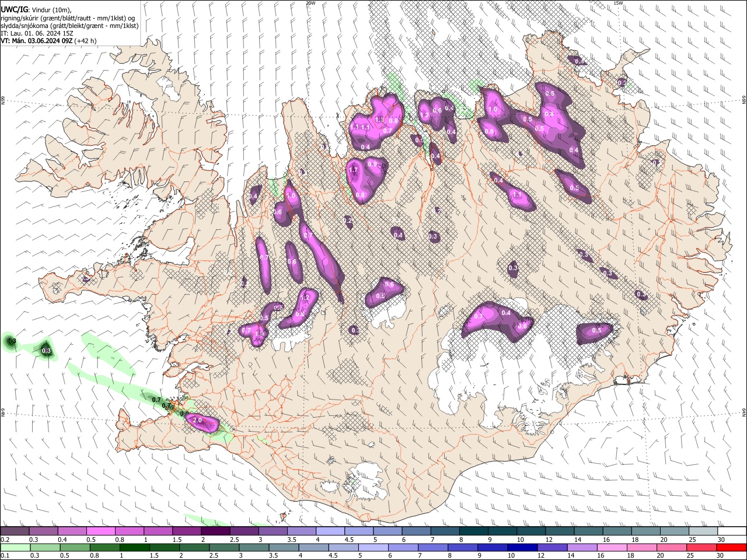This screenshot has height=560, width=747.
Task: Click the red bottom-row swatch starting at 30
Action: pyautogui.click(x=731, y=547)
